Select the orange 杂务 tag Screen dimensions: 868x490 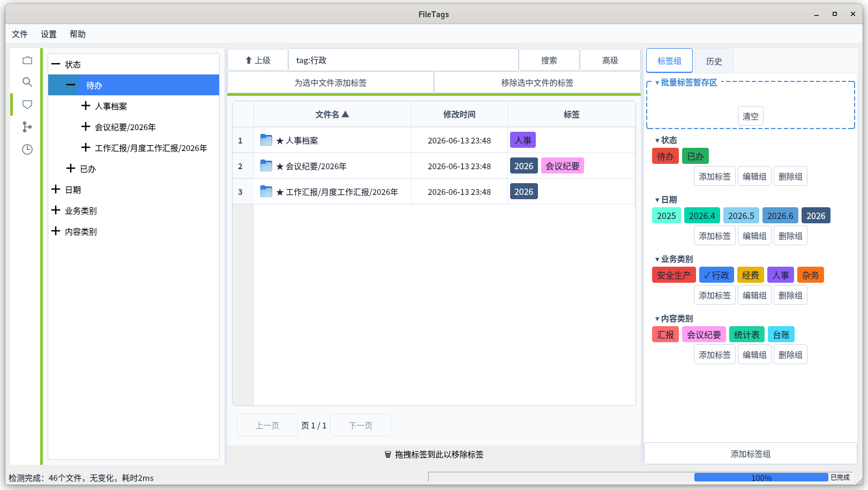coord(811,275)
